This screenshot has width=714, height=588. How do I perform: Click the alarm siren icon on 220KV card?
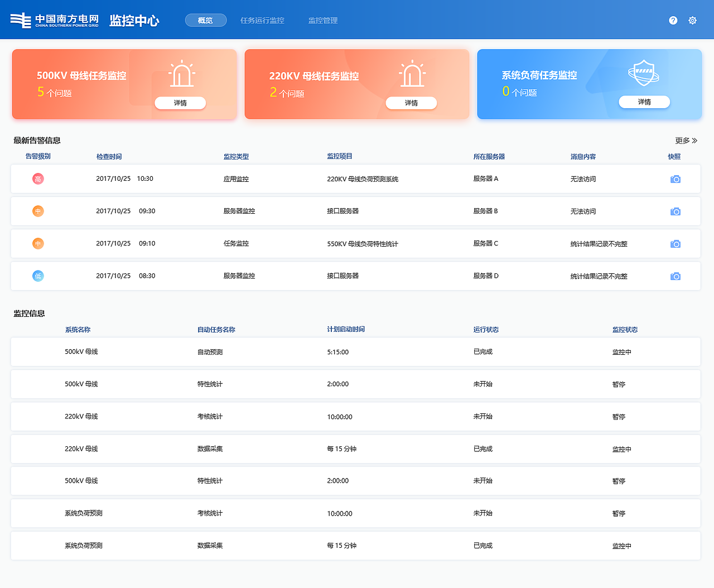412,74
